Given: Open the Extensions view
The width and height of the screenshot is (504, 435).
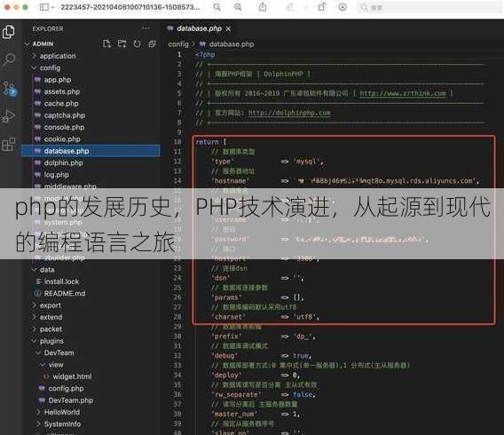Looking at the screenshot, I should 9,144.
